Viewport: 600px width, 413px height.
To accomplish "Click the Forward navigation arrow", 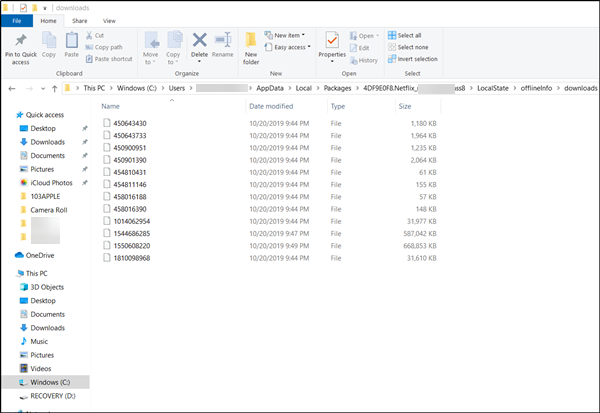I will point(29,88).
